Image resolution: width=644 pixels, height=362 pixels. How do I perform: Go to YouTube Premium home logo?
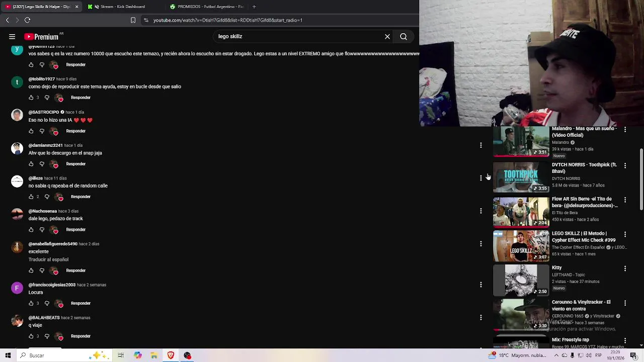pos(41,37)
